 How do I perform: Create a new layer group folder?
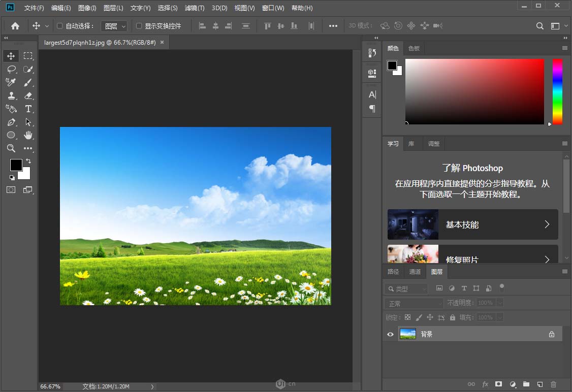click(x=526, y=384)
